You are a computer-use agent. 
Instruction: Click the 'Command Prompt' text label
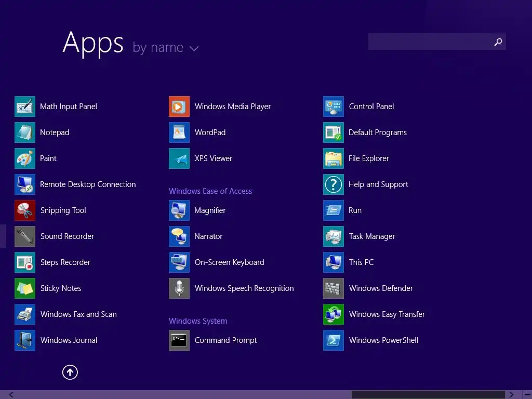tap(225, 340)
